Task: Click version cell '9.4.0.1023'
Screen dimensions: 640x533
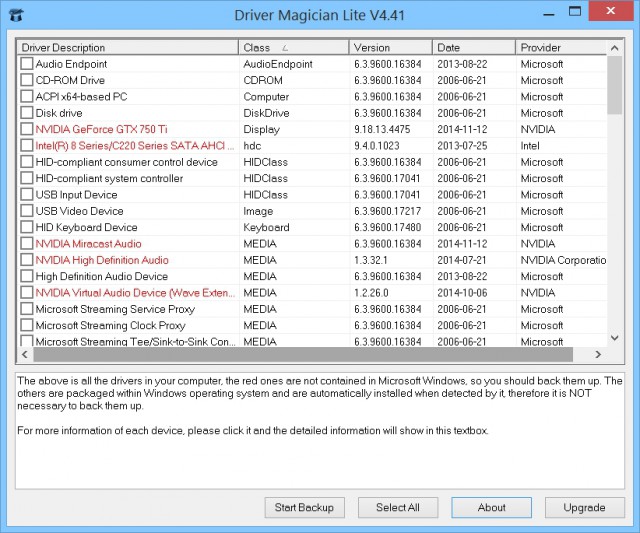Action: click(x=377, y=146)
